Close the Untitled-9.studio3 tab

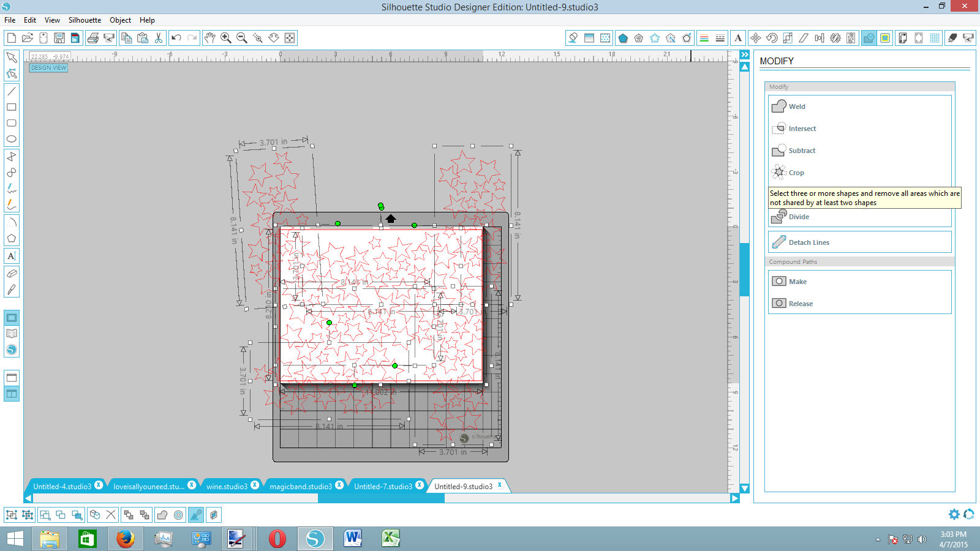pyautogui.click(x=500, y=485)
